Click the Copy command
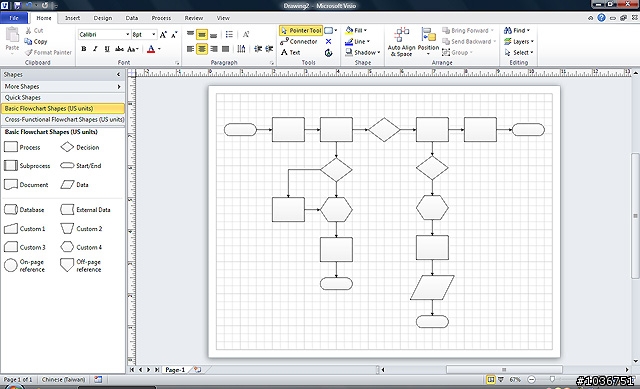The width and height of the screenshot is (640, 389). coord(36,42)
